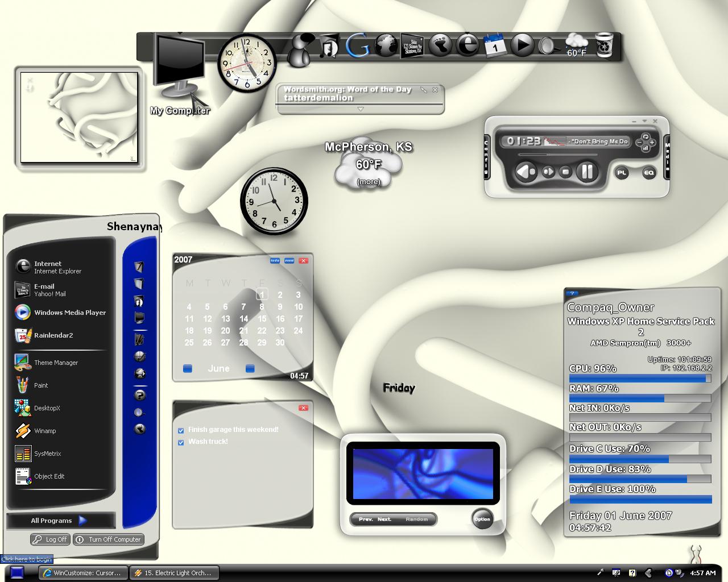Open the weather cloud icon in the dock
The width and height of the screenshot is (728, 582).
pos(576,44)
